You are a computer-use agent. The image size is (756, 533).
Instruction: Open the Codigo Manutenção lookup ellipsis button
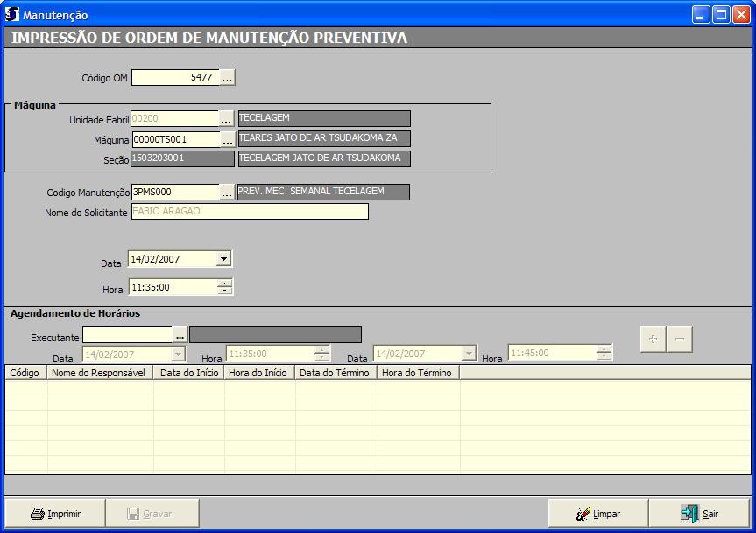pos(227,193)
